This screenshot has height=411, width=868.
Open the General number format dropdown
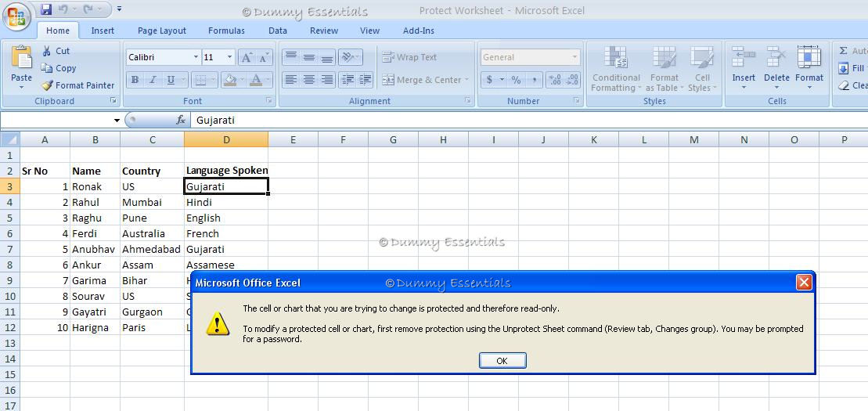click(574, 57)
